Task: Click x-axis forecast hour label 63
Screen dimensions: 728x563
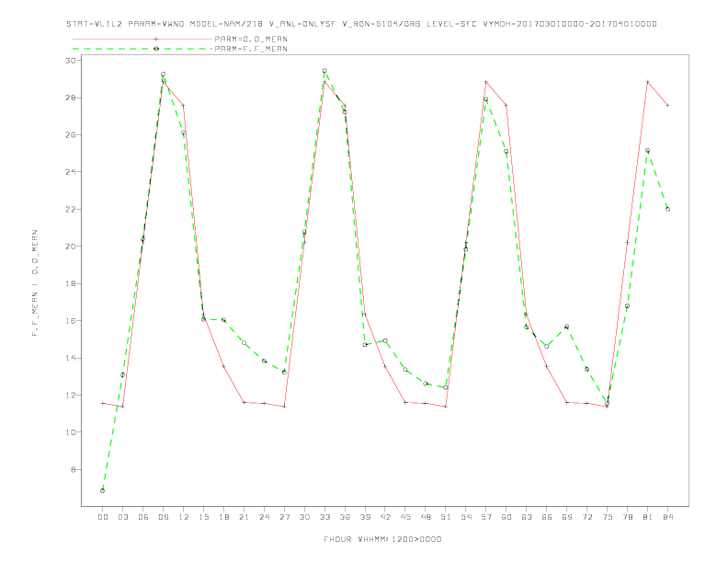Action: tap(527, 517)
